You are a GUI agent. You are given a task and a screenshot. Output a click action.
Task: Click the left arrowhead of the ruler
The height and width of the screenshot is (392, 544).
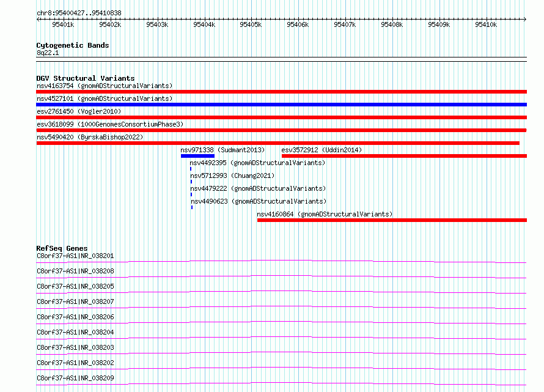pos(38,19)
